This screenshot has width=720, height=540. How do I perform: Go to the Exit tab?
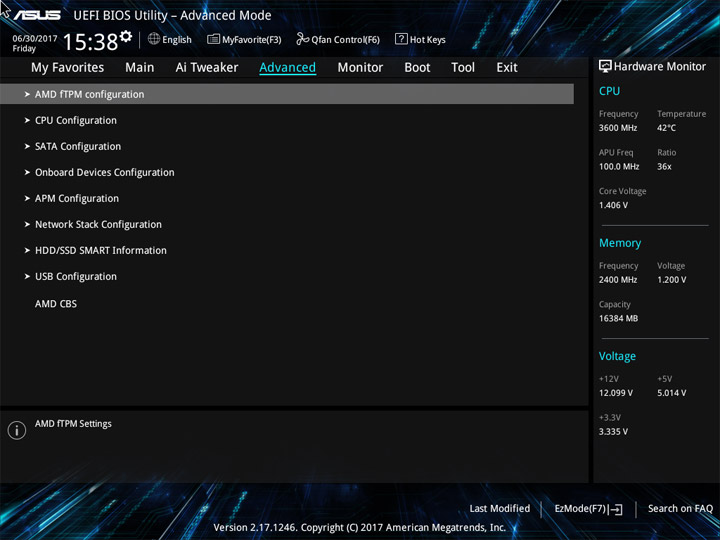[506, 68]
